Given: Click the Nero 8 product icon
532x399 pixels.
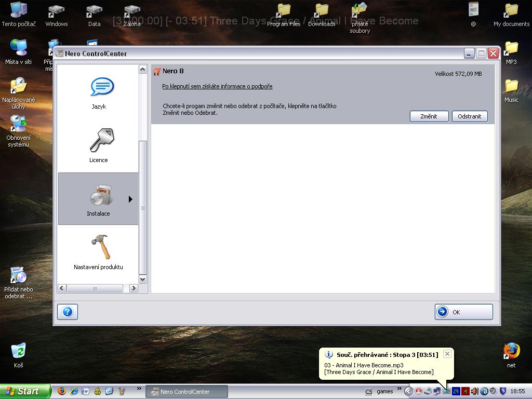Looking at the screenshot, I should pos(156,71).
